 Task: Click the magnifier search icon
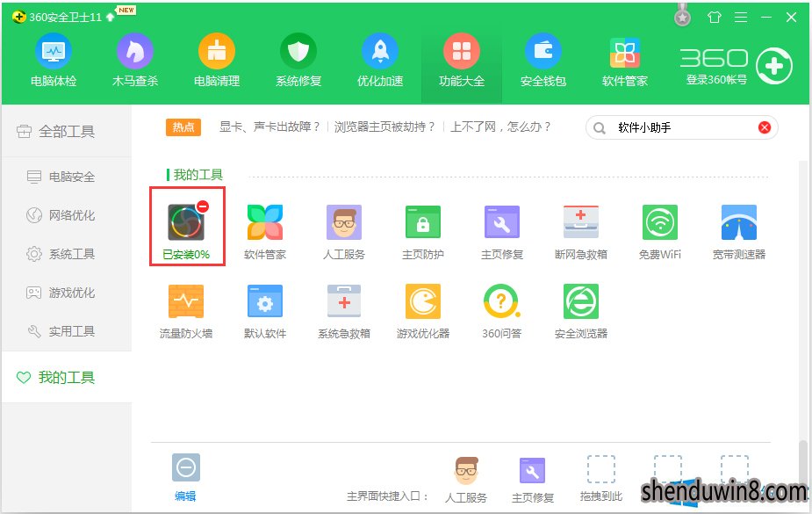coord(600,128)
